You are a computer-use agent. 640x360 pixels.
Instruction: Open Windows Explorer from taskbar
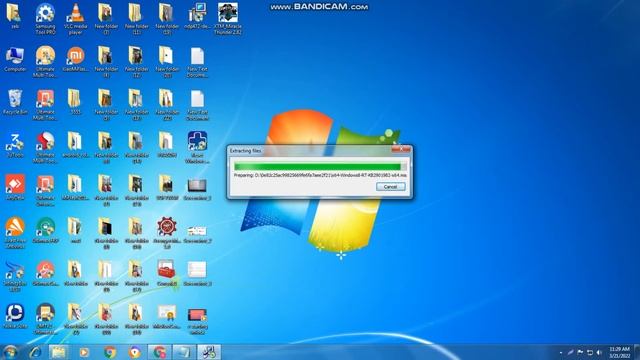(x=59, y=352)
